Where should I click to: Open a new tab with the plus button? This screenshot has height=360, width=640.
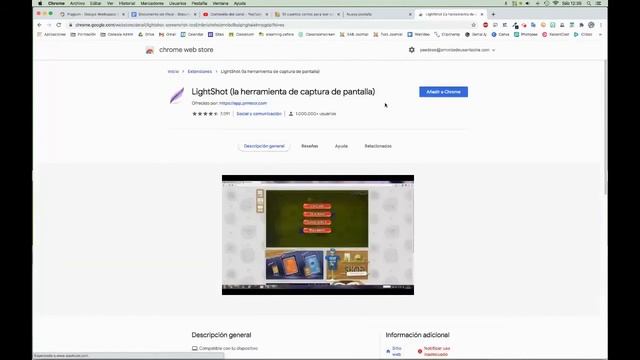[x=493, y=14]
